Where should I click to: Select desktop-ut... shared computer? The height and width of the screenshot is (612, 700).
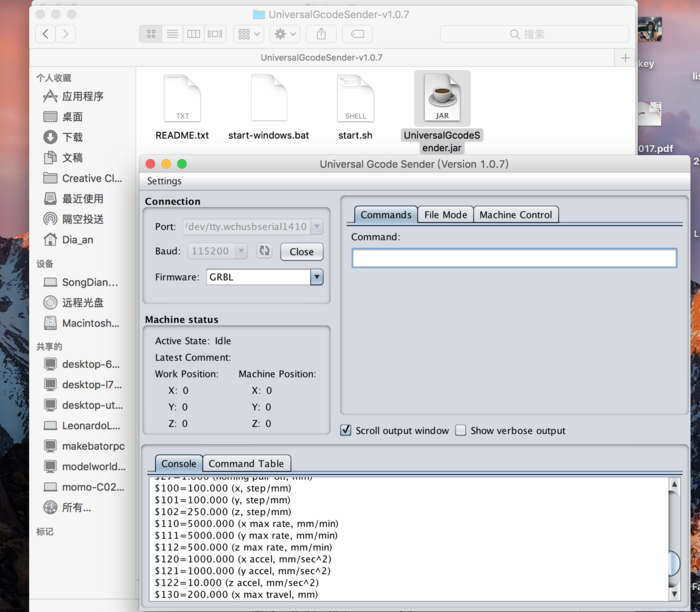[83, 405]
